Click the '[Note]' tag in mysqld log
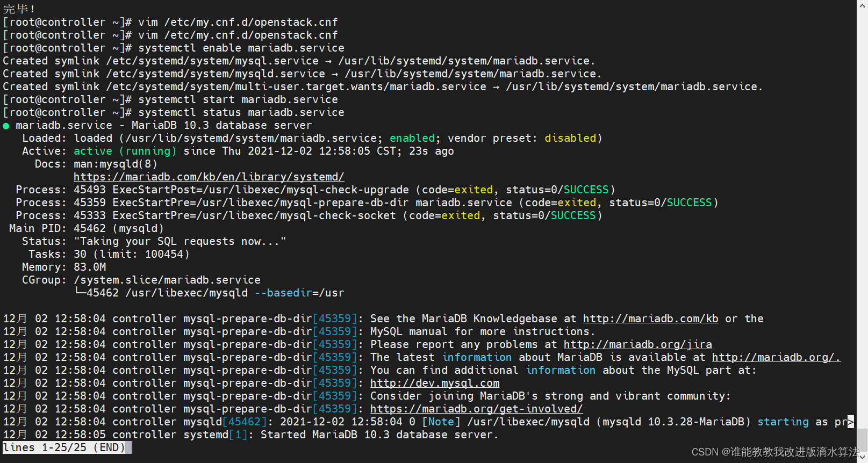This screenshot has width=868, height=463. (x=441, y=422)
